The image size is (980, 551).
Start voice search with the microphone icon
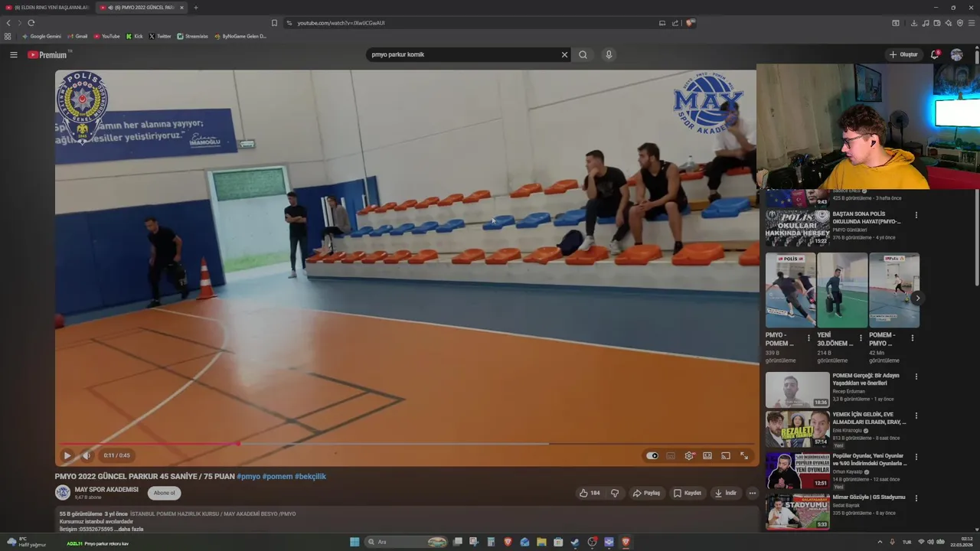point(609,54)
